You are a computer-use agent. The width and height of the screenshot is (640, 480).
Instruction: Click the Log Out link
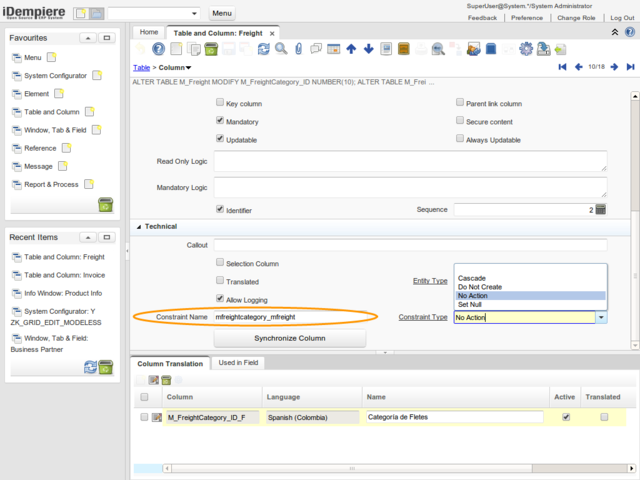point(621,18)
